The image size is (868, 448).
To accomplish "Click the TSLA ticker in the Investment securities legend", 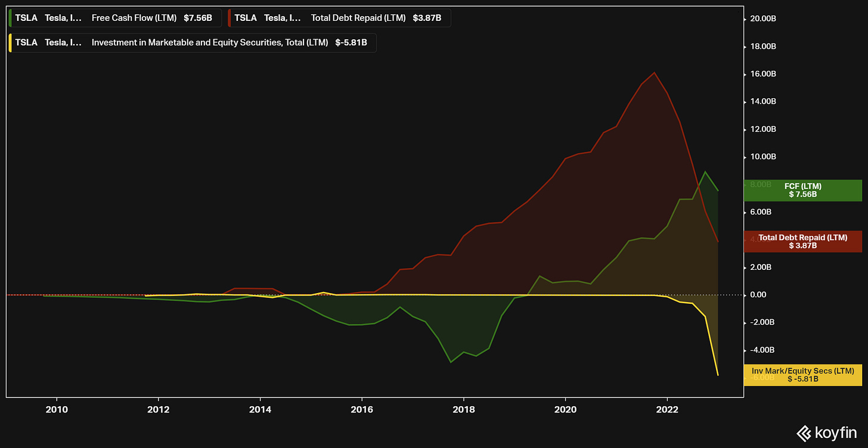I will click(26, 43).
